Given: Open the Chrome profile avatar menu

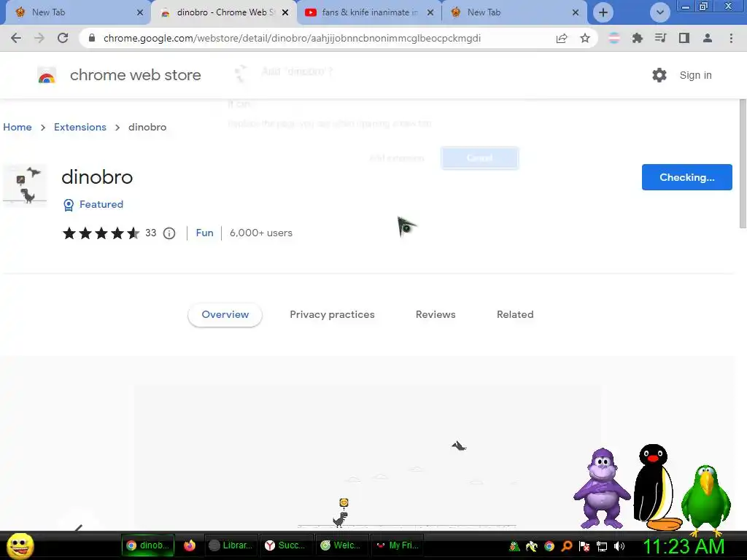Looking at the screenshot, I should tap(708, 38).
